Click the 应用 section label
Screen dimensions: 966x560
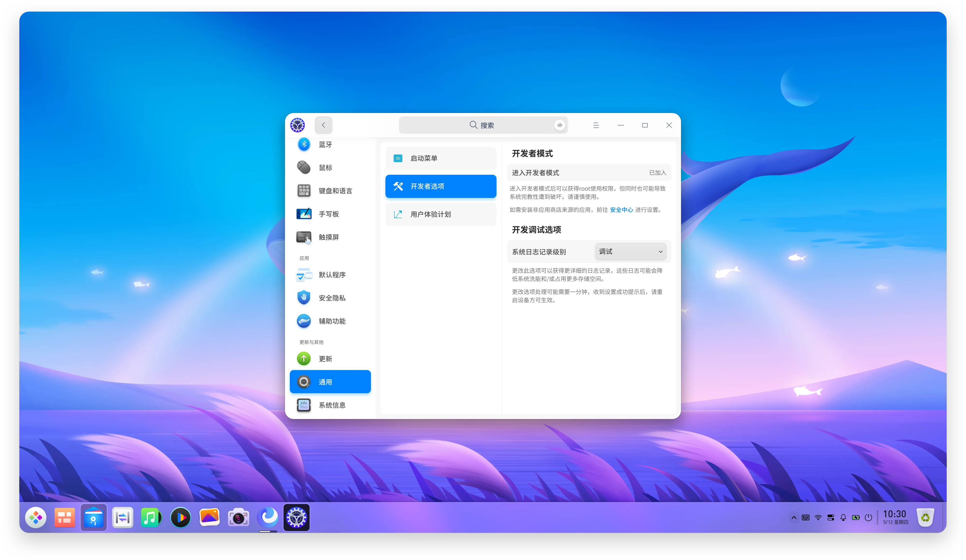[x=304, y=258]
